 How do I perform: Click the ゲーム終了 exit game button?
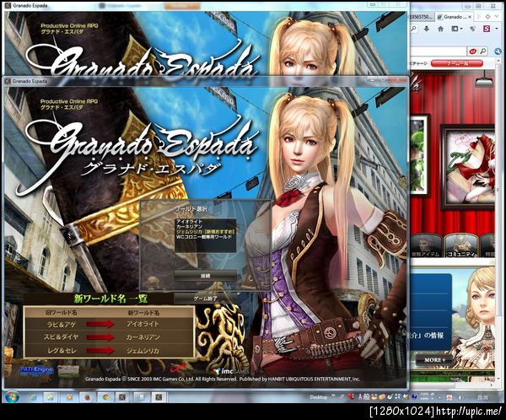pyautogui.click(x=205, y=299)
